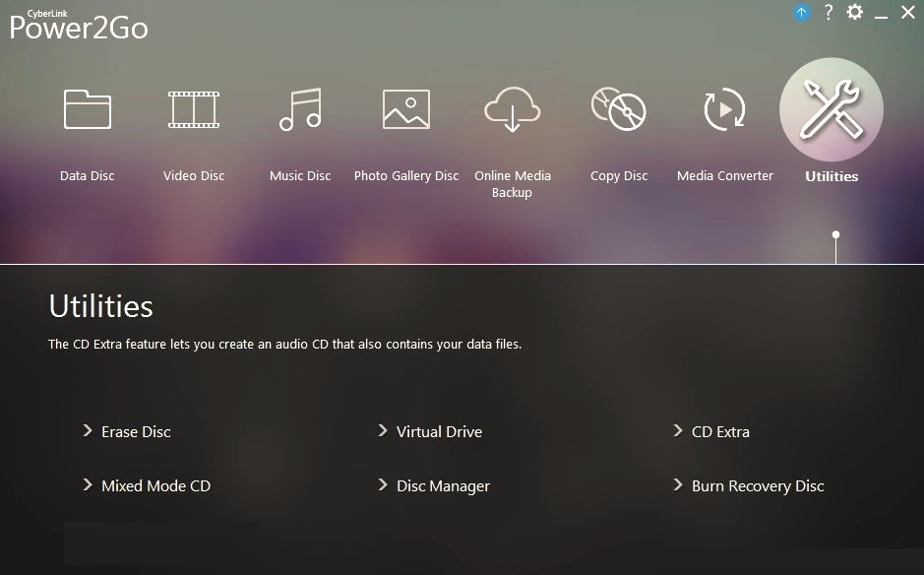Launch the Erase Disc utility
Image resolution: width=924 pixels, height=575 pixels.
click(136, 431)
